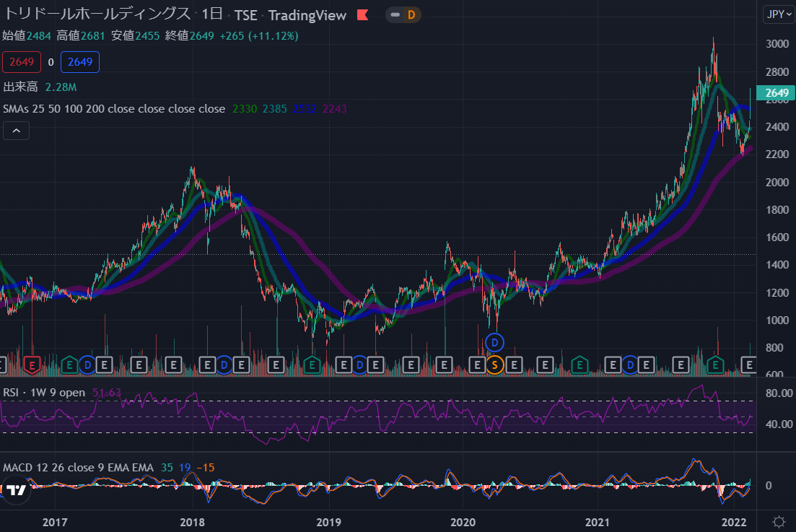Click the 高値2681 high value
This screenshot has height=532, width=796.
[81, 35]
